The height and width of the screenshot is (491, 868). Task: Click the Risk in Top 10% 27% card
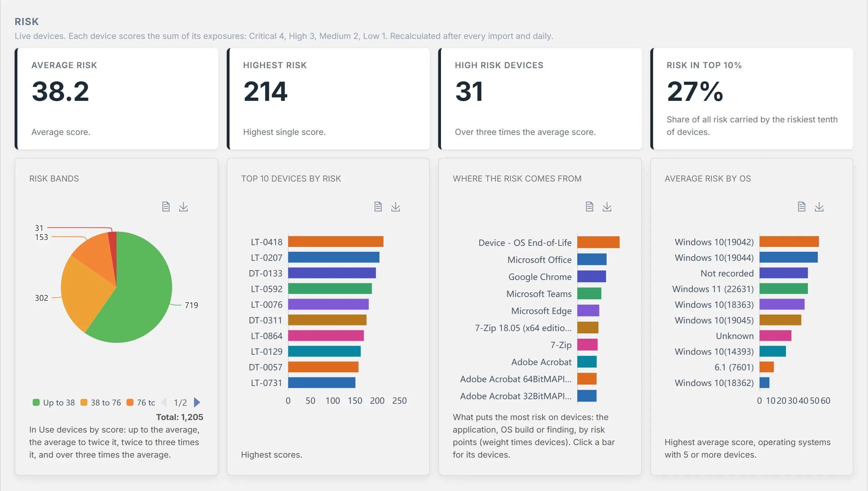pyautogui.click(x=752, y=99)
